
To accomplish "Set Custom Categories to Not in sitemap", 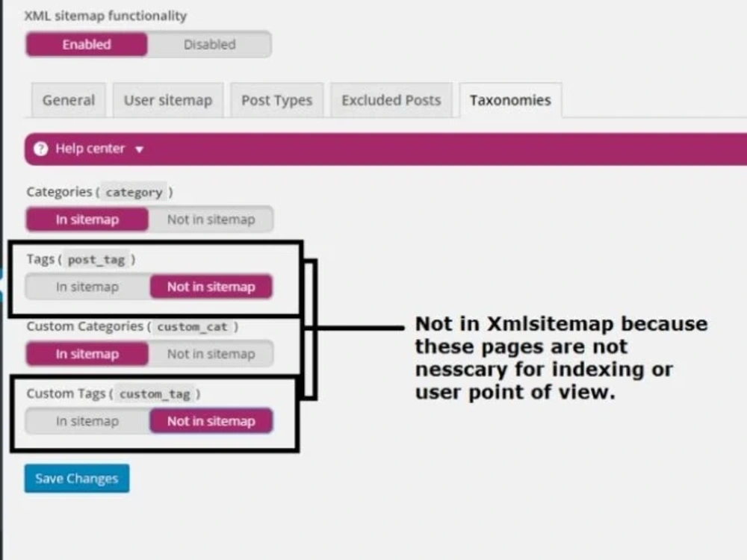I will (x=211, y=354).
